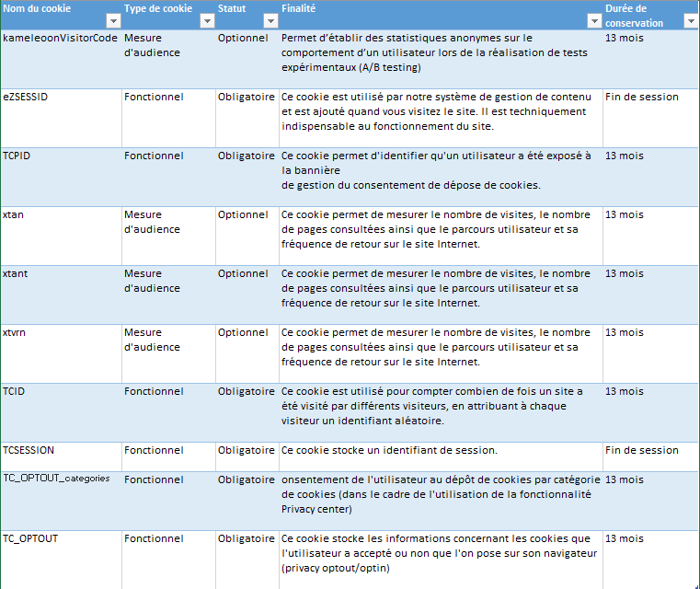The height and width of the screenshot is (589, 700).
Task: Select the TCID random identifier description
Action: (x=442, y=412)
